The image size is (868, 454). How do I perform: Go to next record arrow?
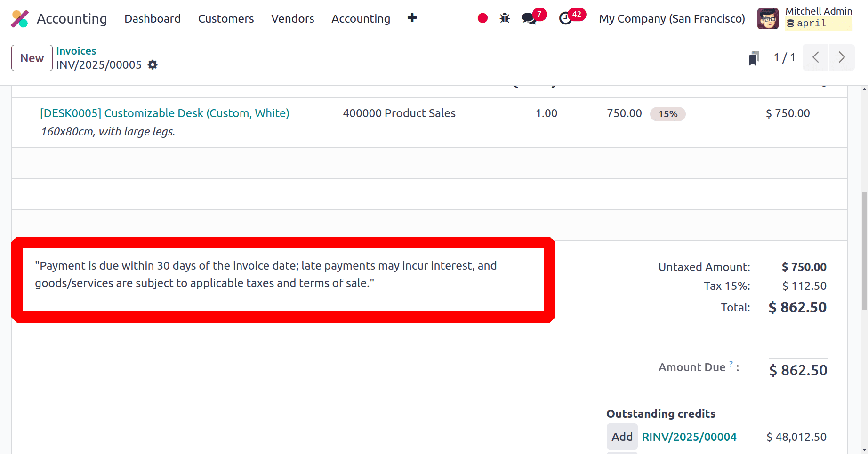click(x=842, y=57)
